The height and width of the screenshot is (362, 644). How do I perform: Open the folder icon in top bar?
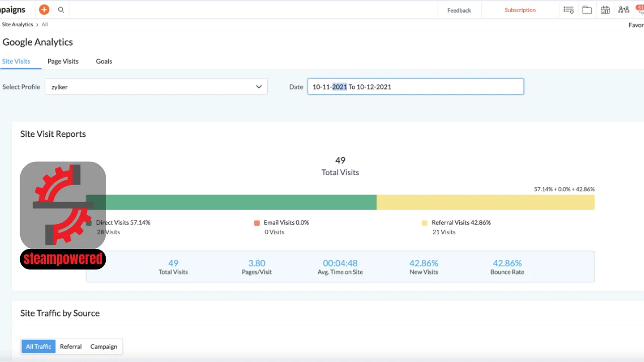point(587,10)
